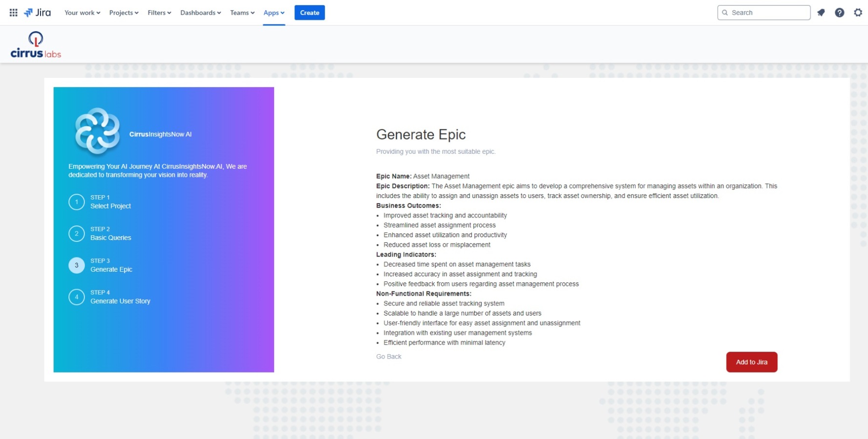Select step 4 circle Generate User Story
Image resolution: width=868 pixels, height=439 pixels.
77,297
